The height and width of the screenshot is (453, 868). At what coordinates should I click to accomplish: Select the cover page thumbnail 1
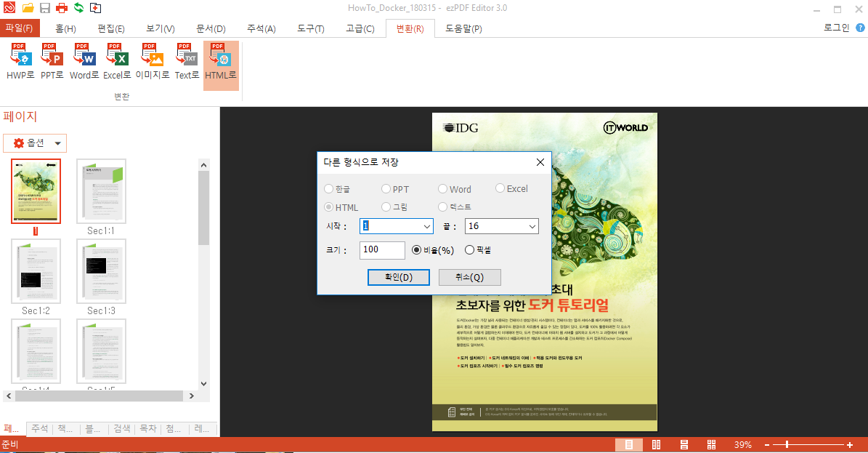click(x=36, y=191)
